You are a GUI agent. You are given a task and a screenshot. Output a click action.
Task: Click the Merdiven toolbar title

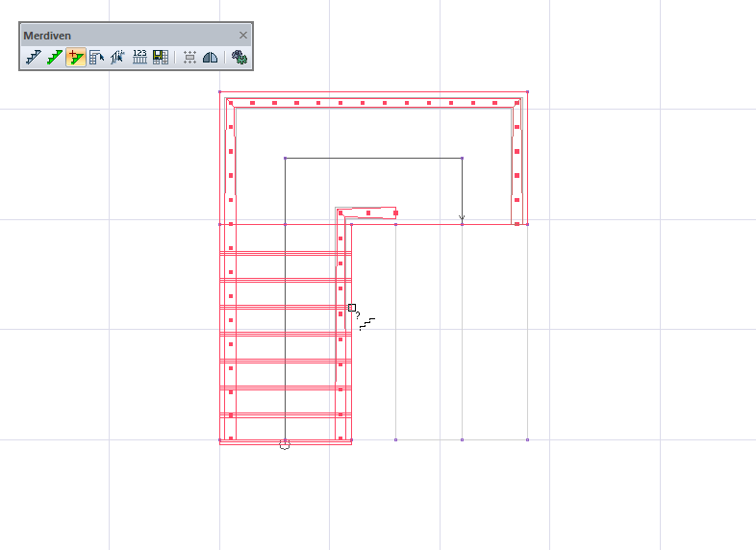point(47,36)
